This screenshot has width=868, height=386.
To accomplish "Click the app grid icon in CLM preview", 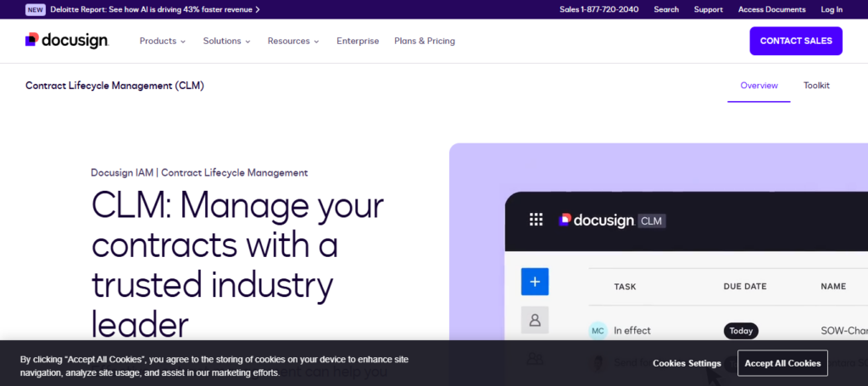I will tap(536, 220).
